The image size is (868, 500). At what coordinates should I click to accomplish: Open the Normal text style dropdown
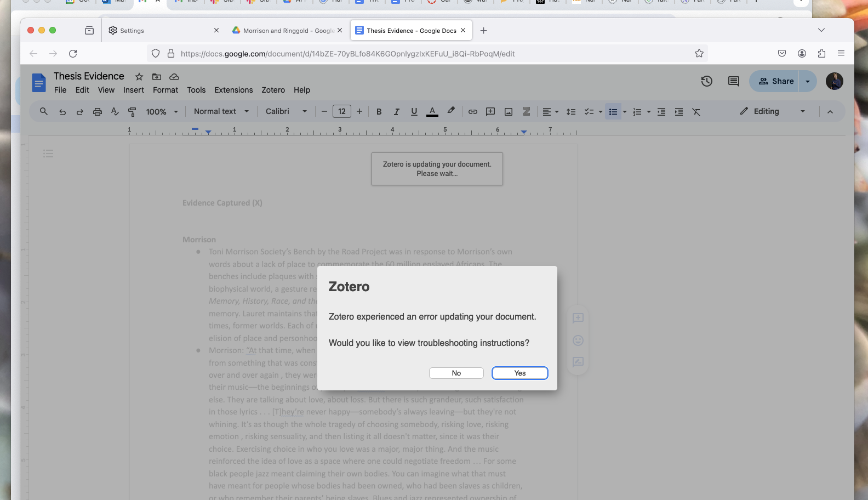[x=221, y=111]
